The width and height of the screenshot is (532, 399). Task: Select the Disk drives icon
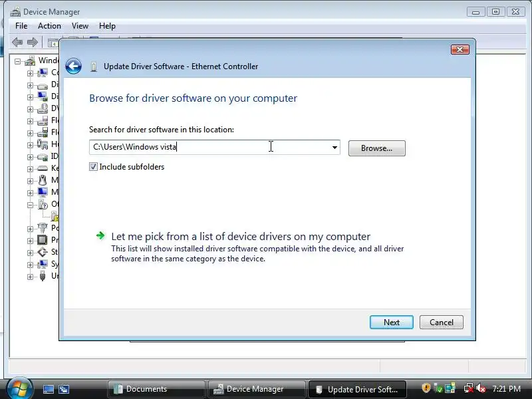(43, 85)
